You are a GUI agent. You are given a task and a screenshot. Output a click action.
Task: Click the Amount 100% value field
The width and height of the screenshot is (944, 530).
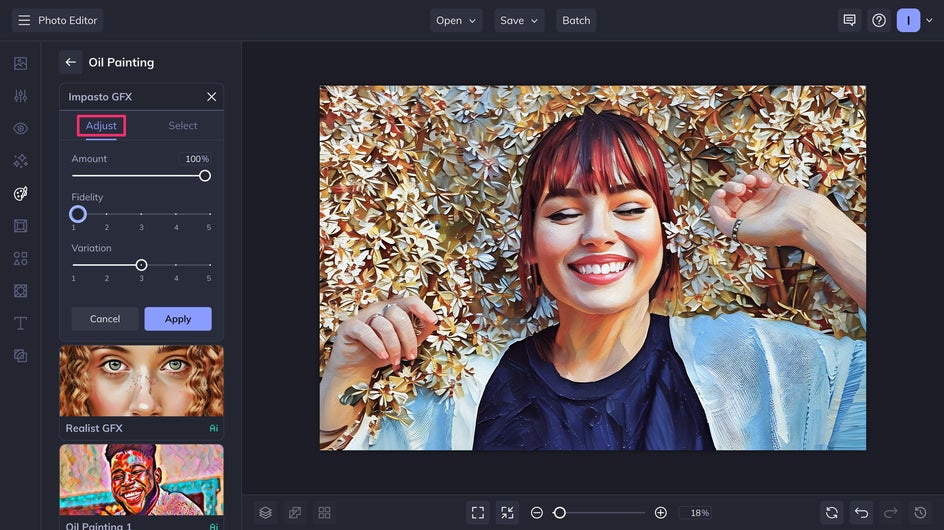point(196,159)
